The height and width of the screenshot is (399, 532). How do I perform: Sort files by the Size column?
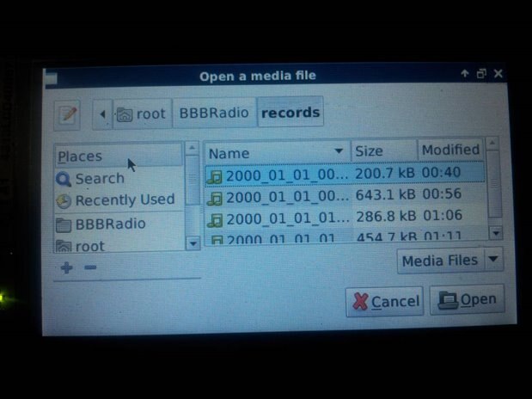point(384,150)
